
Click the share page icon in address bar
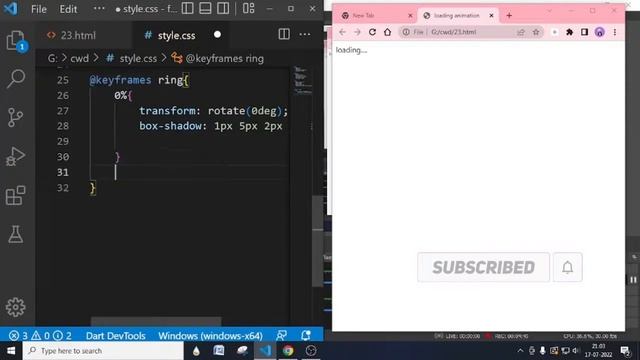coord(521,32)
